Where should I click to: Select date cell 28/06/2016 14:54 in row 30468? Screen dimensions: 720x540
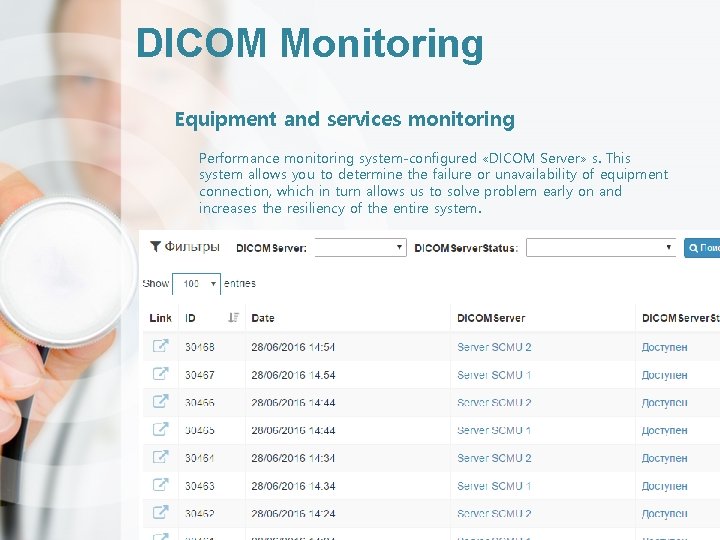click(293, 347)
